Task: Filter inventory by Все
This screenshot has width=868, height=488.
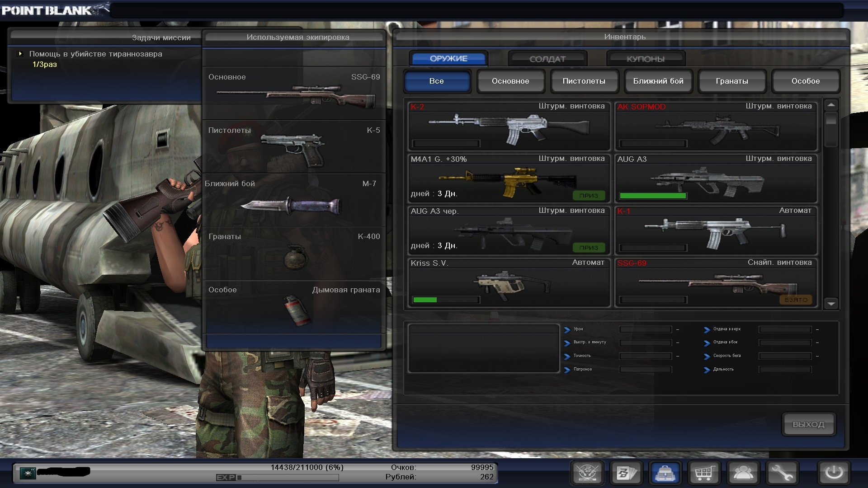Action: click(x=437, y=81)
